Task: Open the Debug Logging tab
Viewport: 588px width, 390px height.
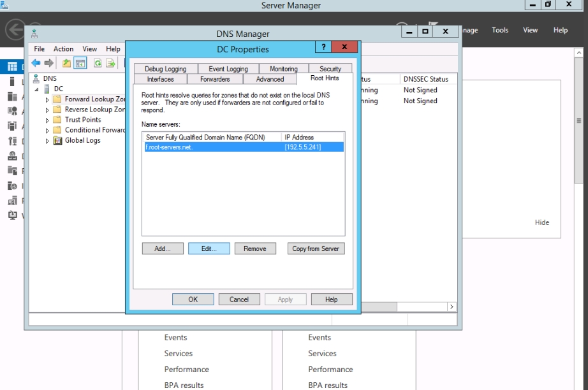Action: click(x=165, y=69)
